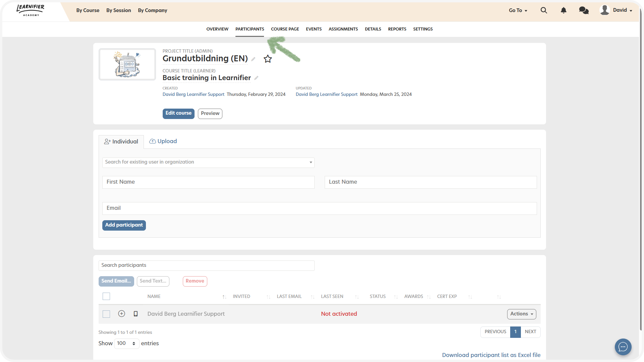Image resolution: width=644 pixels, height=362 pixels.
Task: Sort by Awards column arrows
Action: (429, 297)
